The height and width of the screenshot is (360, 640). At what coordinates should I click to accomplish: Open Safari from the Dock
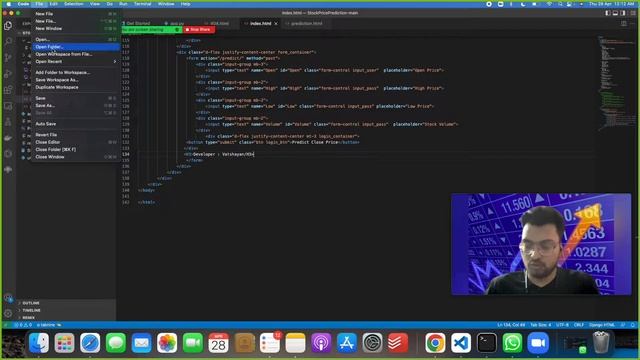click(90, 343)
